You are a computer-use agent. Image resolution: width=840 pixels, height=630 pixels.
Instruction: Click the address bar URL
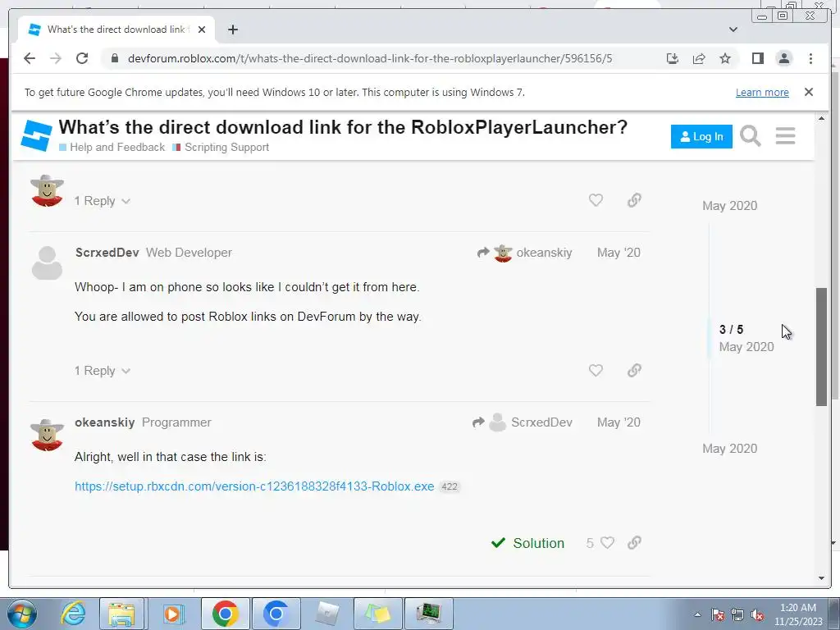370,58
